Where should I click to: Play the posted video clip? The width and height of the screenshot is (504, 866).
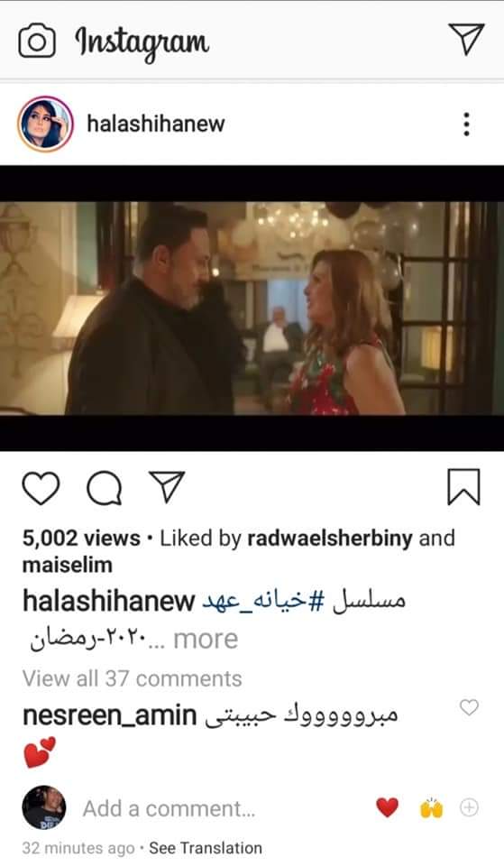pyautogui.click(x=252, y=309)
